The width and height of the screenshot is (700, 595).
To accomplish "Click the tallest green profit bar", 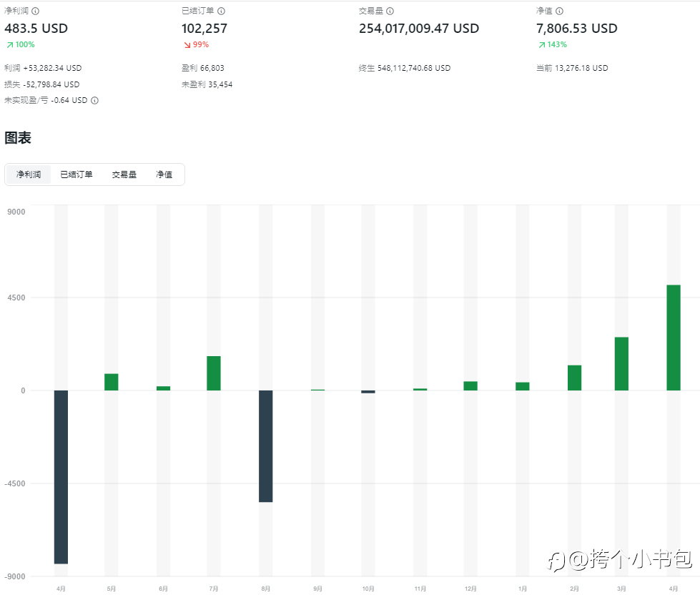I will (674, 338).
